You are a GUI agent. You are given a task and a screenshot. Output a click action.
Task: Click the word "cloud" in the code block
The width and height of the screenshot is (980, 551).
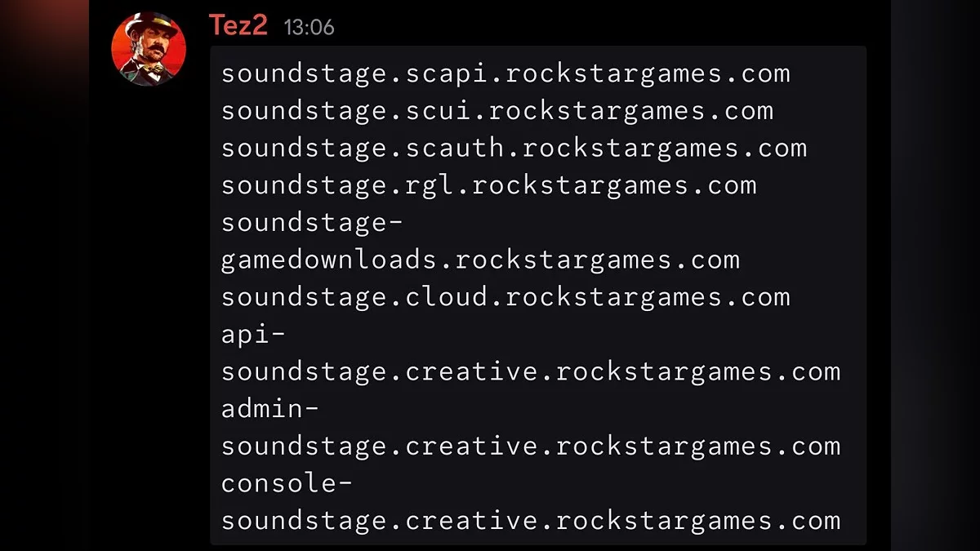447,297
